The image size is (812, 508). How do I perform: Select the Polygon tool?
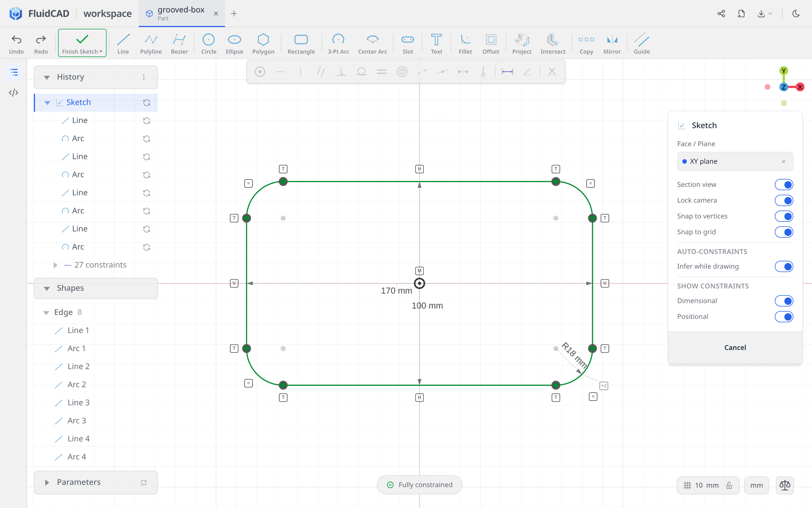coord(263,44)
